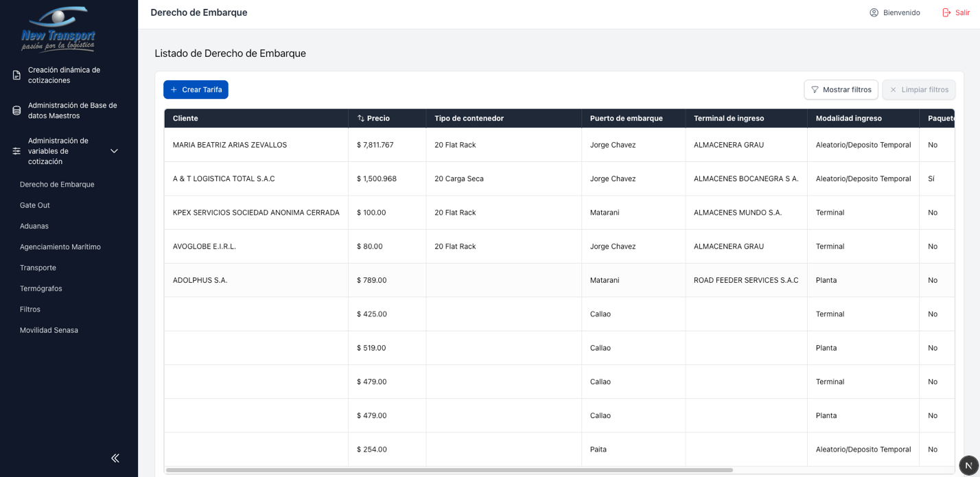Go to Agenciamiento Marítimo section
Viewport: 980px width, 477px height.
[60, 247]
